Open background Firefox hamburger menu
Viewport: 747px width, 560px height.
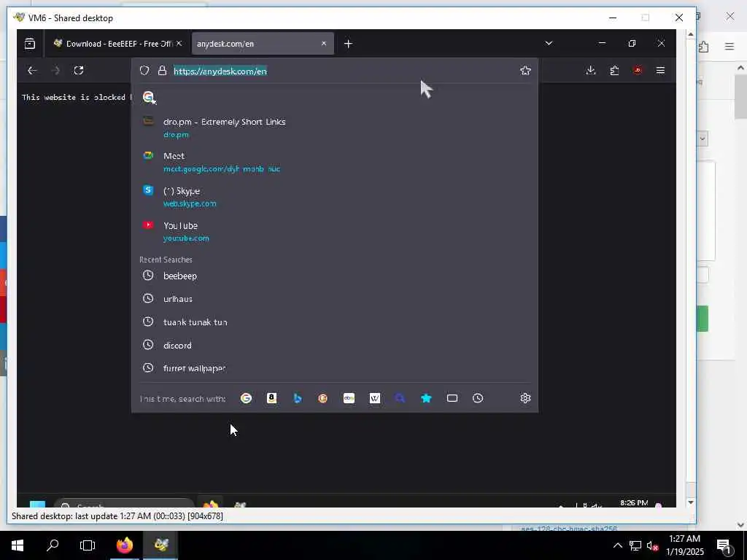tap(729, 46)
